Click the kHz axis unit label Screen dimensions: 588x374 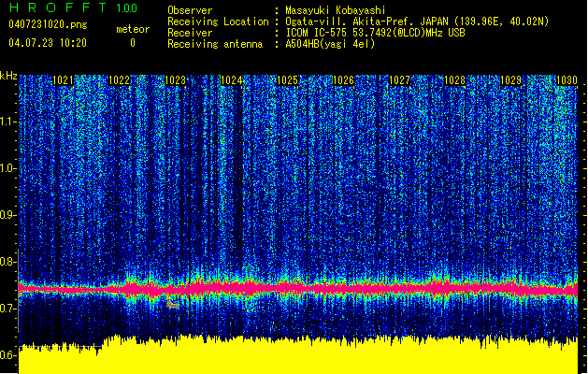tap(8, 76)
